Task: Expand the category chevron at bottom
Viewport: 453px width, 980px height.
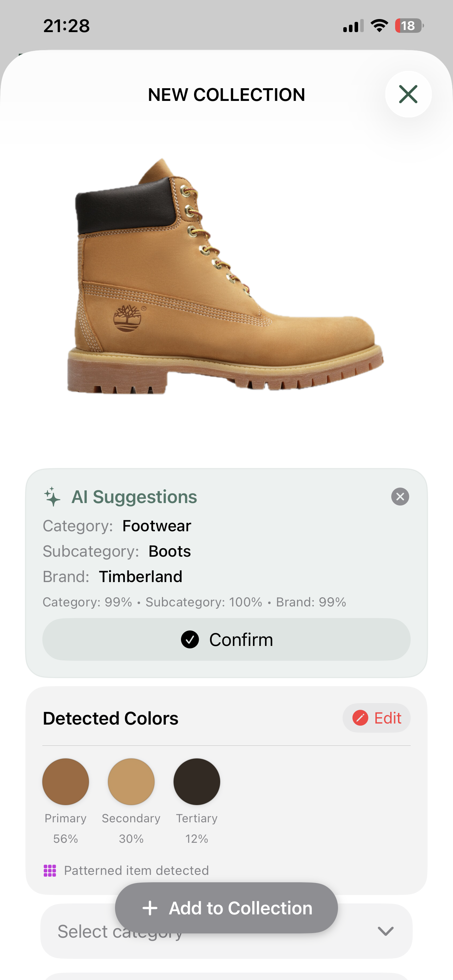Action: pyautogui.click(x=385, y=931)
